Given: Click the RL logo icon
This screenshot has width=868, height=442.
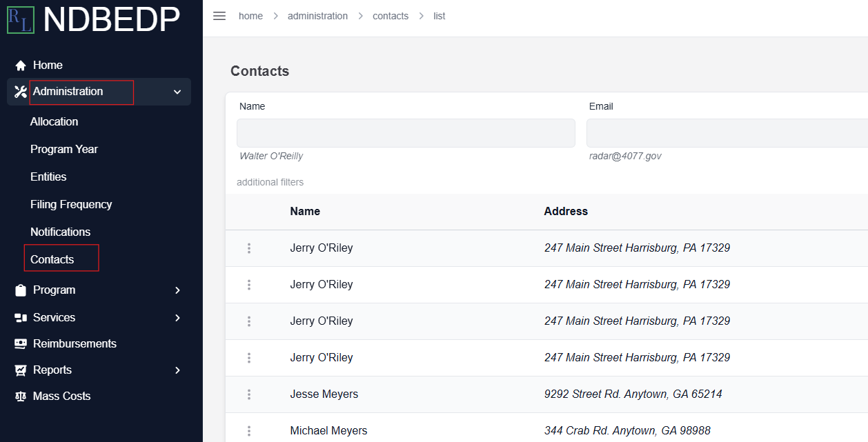Looking at the screenshot, I should coord(21,20).
